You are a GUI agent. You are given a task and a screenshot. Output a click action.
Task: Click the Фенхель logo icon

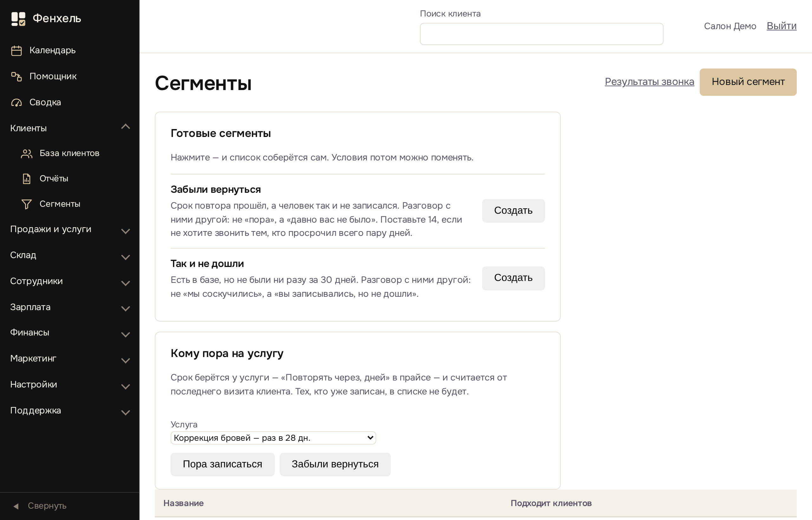click(x=18, y=19)
